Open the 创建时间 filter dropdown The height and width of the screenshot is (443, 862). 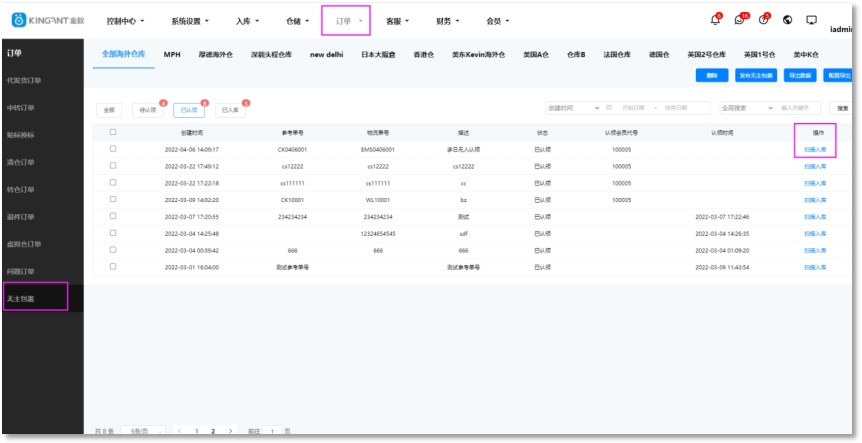click(x=573, y=108)
